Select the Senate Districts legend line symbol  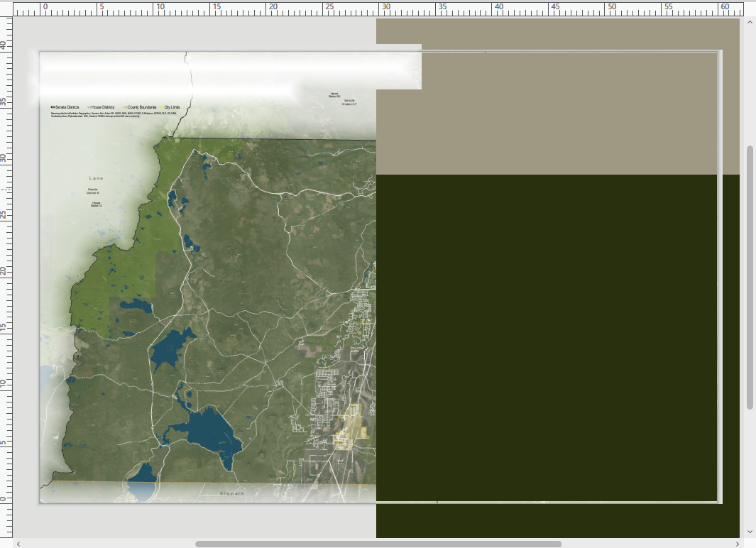(53, 106)
